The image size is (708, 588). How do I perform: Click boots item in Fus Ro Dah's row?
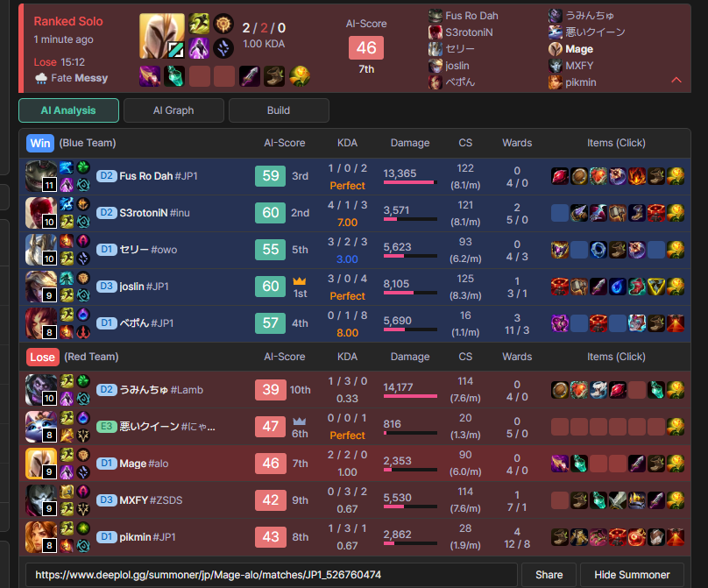point(656,176)
